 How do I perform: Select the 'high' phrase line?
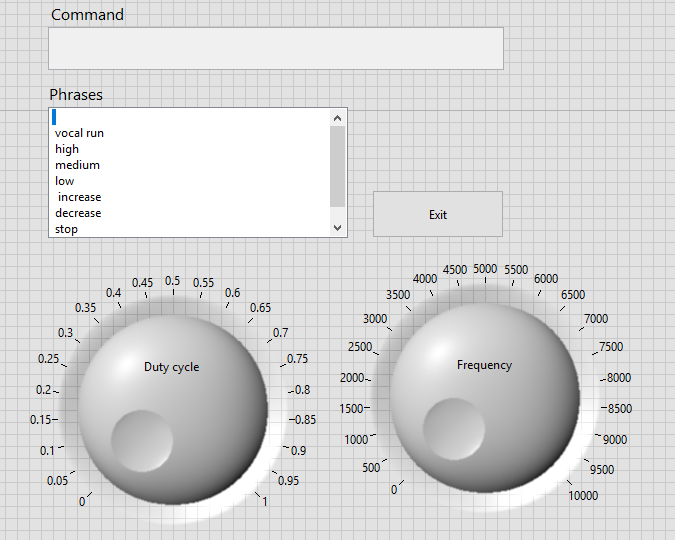tap(67, 149)
